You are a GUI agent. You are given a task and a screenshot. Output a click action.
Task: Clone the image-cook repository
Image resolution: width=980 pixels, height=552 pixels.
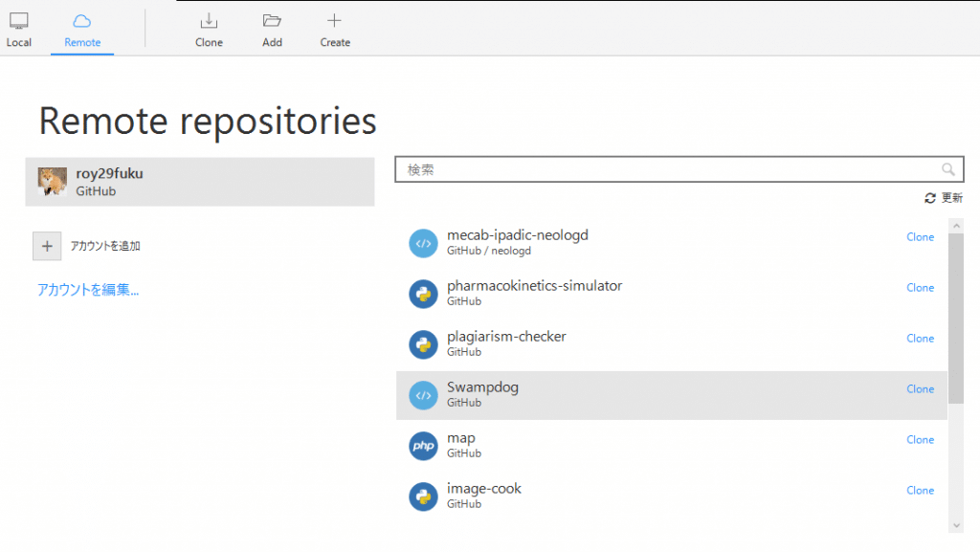tap(920, 491)
